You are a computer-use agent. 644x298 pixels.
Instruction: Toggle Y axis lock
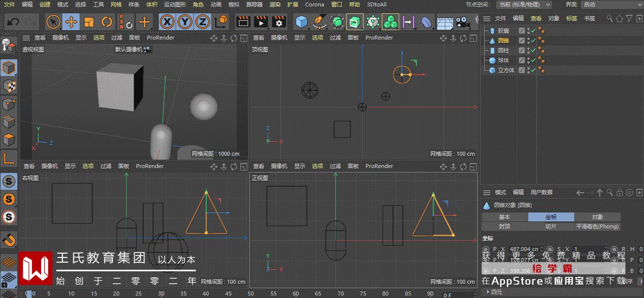click(185, 22)
